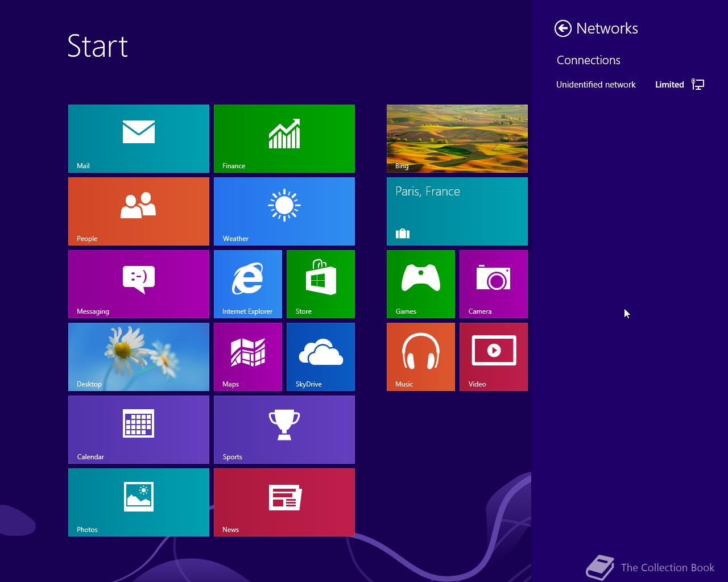Launch Internet Explorer tile
This screenshot has width=728, height=582.
[x=248, y=284]
